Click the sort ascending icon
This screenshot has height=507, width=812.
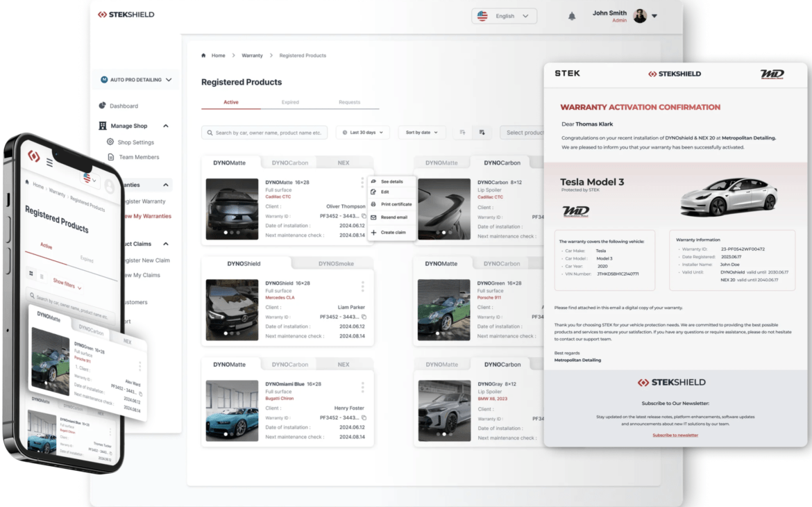[462, 132]
